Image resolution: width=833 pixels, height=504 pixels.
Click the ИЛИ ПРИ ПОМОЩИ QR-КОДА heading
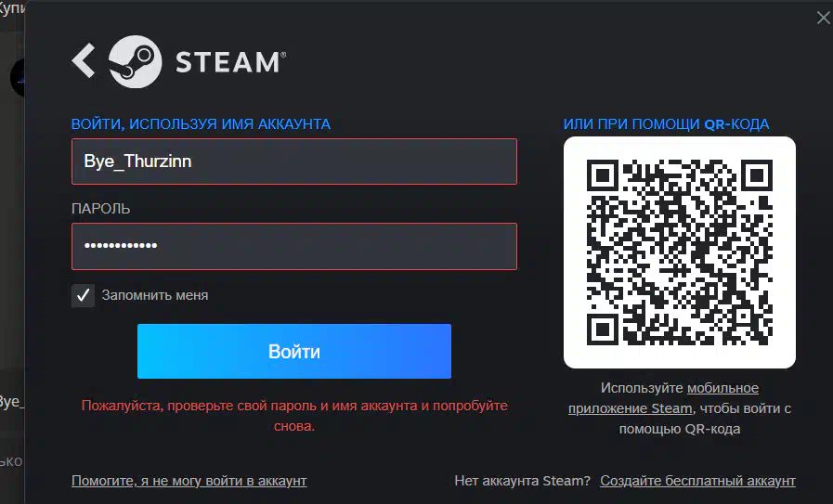[666, 124]
